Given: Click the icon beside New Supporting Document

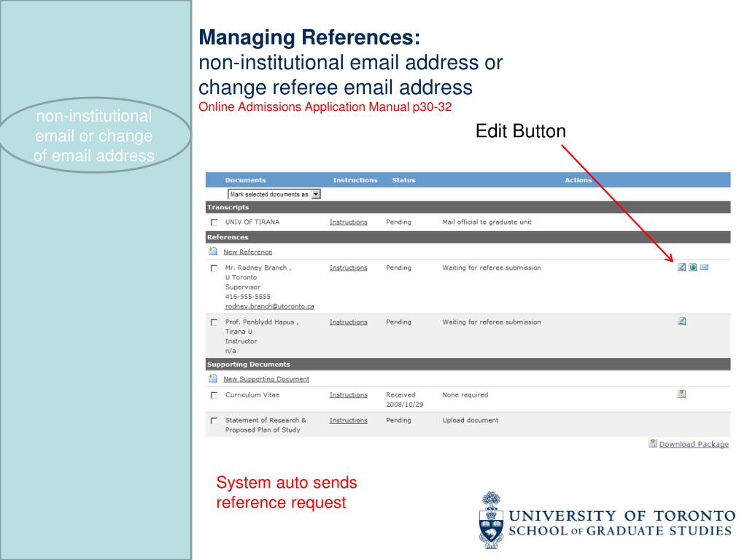Looking at the screenshot, I should (213, 378).
